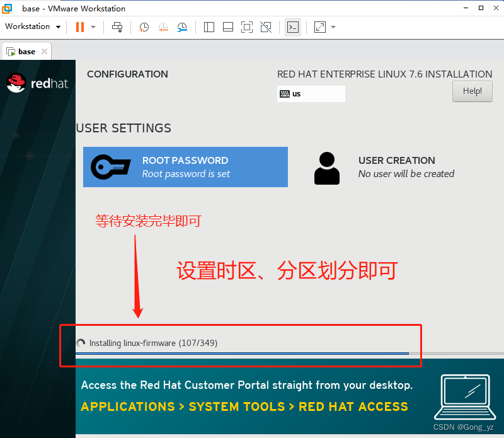Click the 'CONFIGURATION' heading

[x=127, y=74]
